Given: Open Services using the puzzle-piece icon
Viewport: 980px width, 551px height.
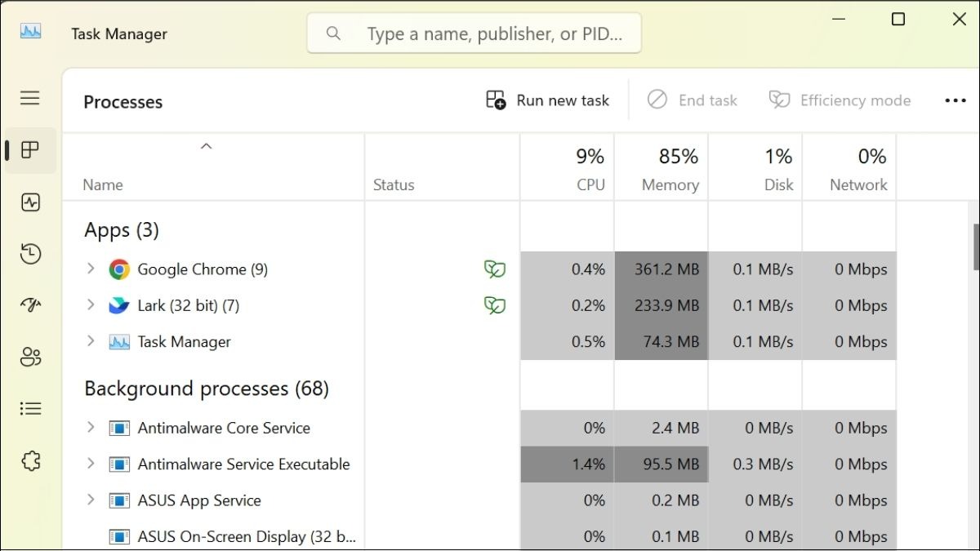Looking at the screenshot, I should tap(30, 461).
